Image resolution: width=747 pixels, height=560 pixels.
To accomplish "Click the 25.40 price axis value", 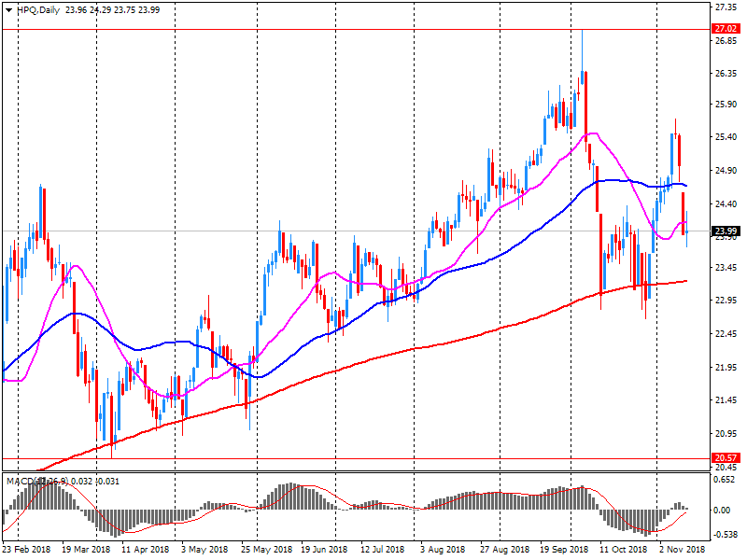I will point(726,137).
